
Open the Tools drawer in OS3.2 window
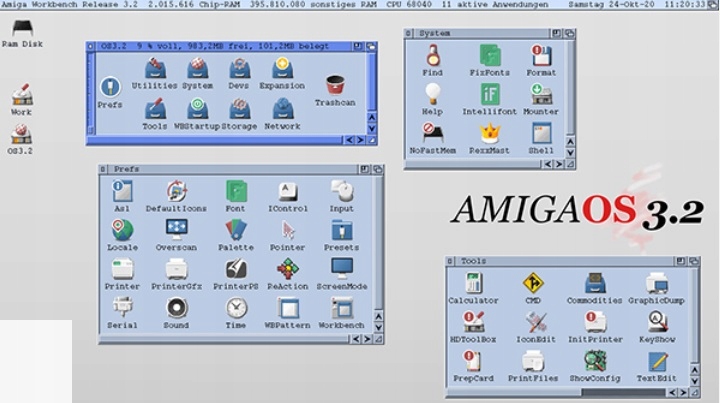(x=155, y=108)
